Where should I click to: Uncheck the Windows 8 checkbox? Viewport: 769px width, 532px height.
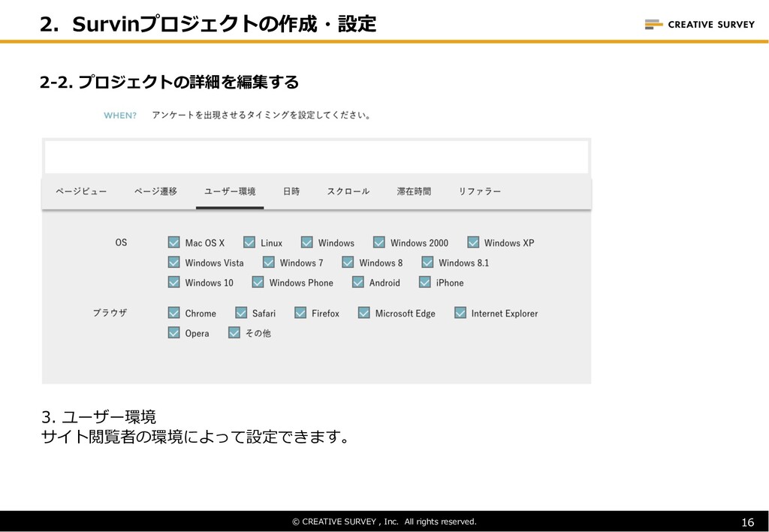coord(348,263)
